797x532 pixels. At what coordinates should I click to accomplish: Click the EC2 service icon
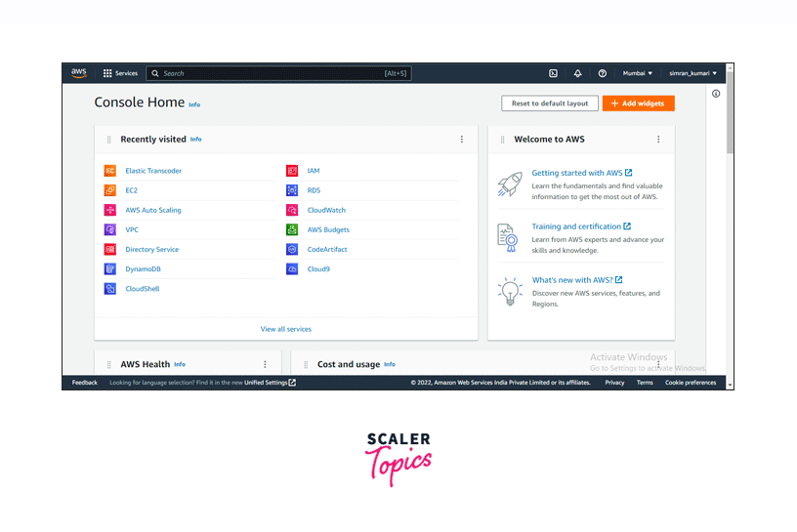click(x=110, y=190)
